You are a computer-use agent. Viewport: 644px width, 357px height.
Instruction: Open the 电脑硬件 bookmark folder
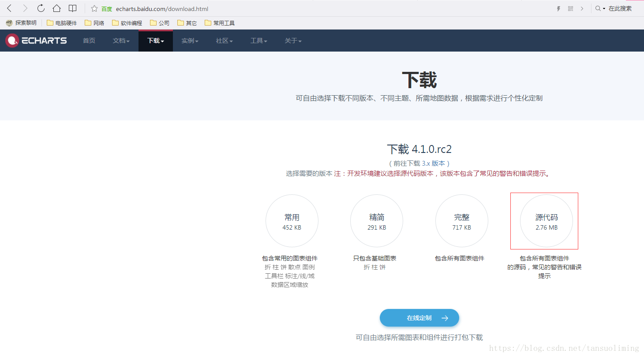62,23
